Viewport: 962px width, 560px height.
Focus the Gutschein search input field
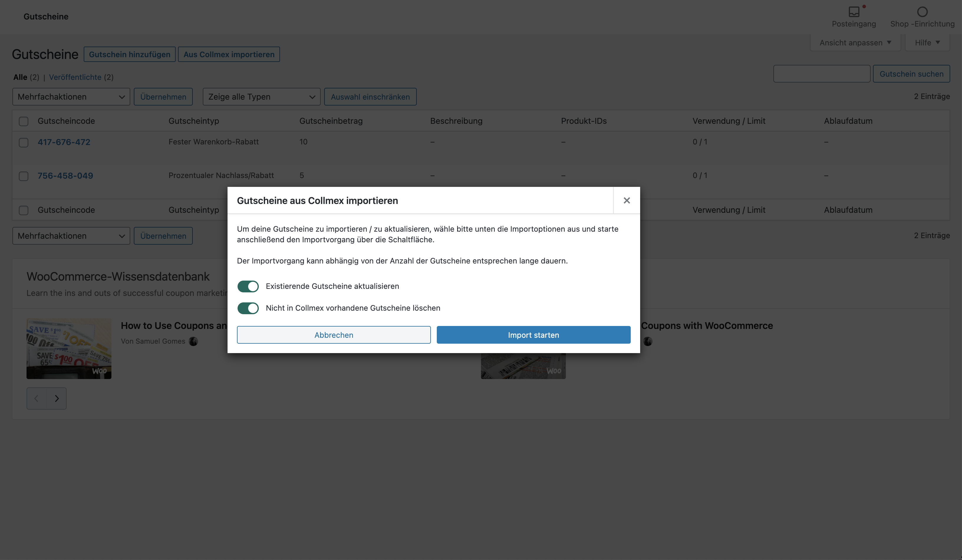(821, 74)
